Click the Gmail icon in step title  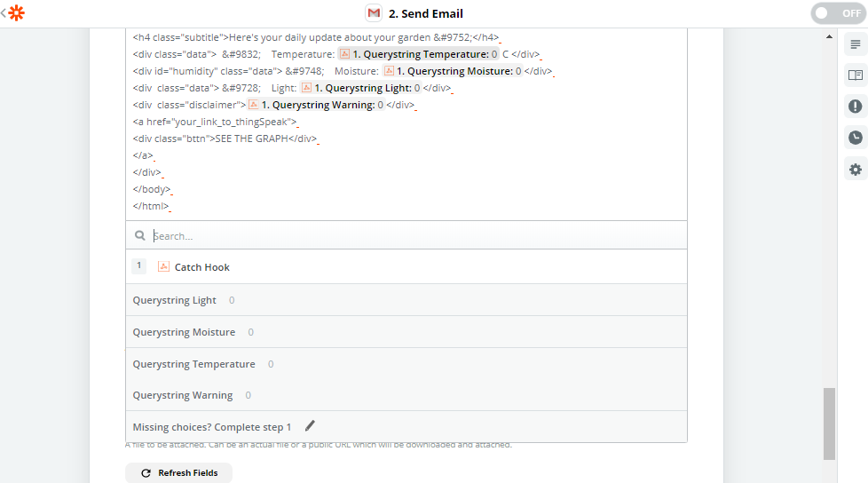click(x=374, y=13)
